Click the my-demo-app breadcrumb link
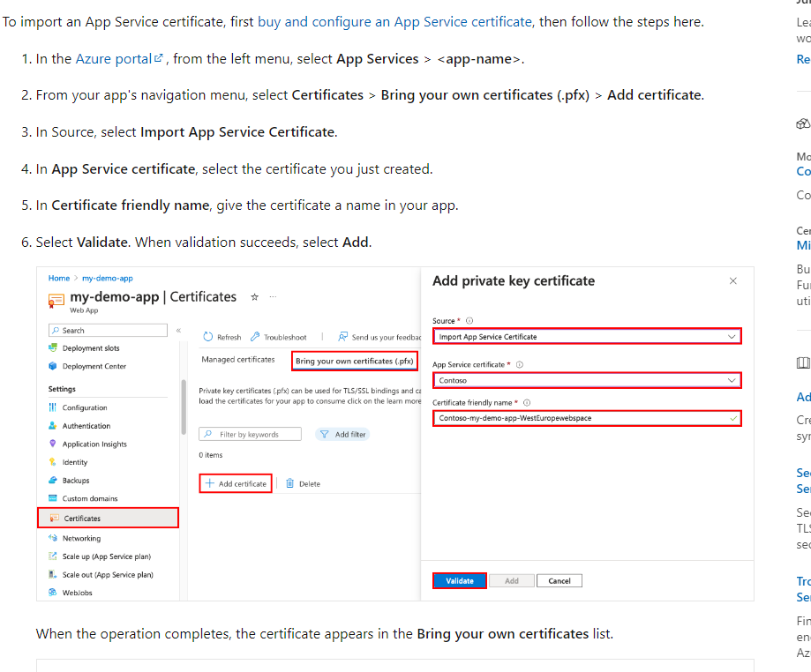Viewport: 811px width, 672px height. click(108, 278)
